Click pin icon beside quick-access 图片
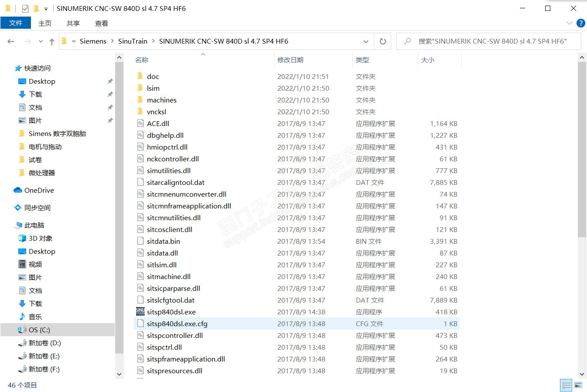The image size is (587, 392). point(110,120)
